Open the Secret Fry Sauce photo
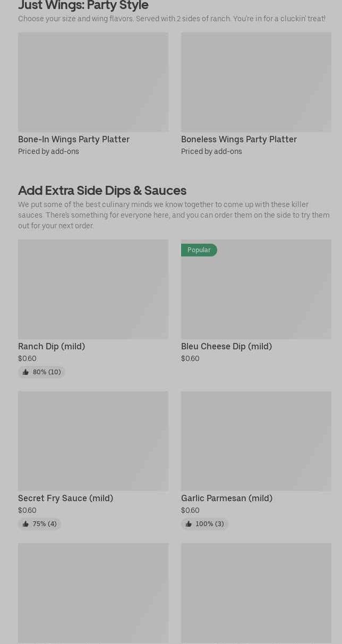 [x=93, y=441]
